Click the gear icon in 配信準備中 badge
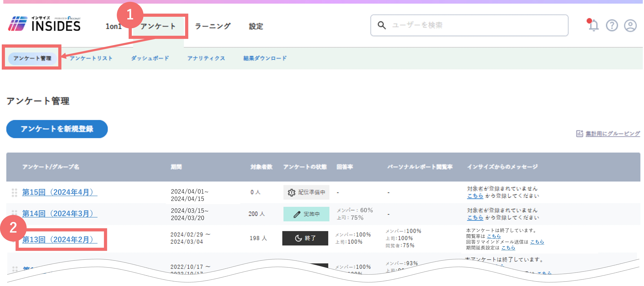The width and height of the screenshot is (644, 286). (x=291, y=192)
